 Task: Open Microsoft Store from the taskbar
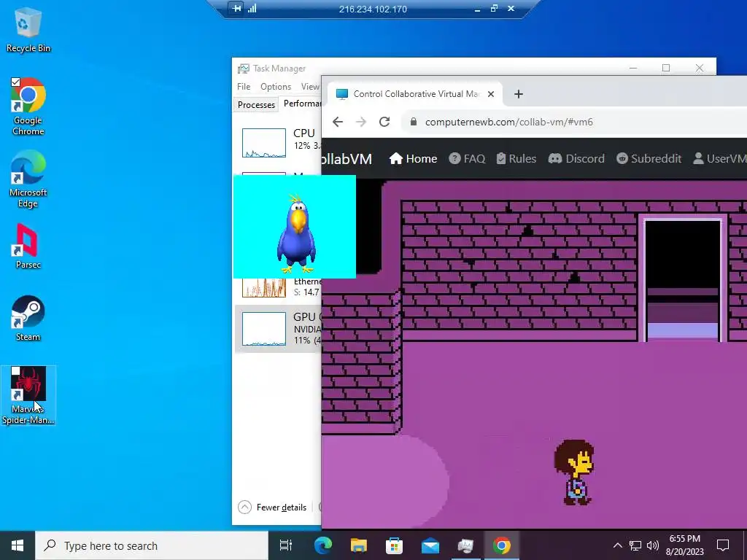[x=395, y=545]
